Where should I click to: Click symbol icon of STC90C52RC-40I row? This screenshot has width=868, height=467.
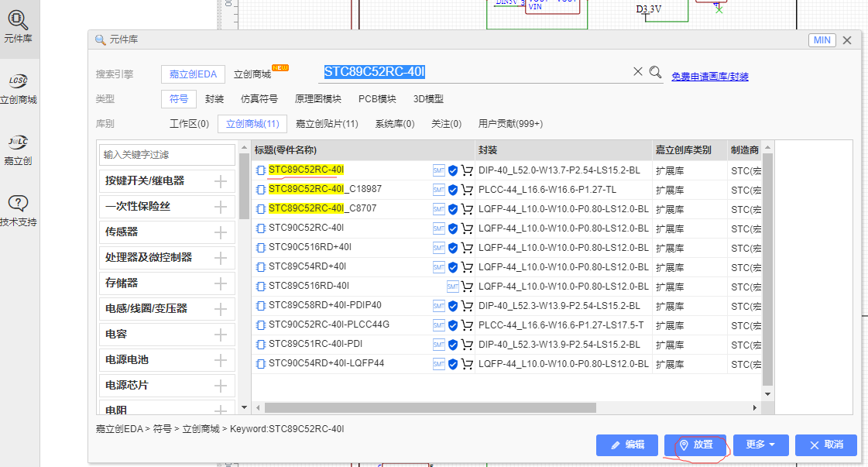[261, 228]
